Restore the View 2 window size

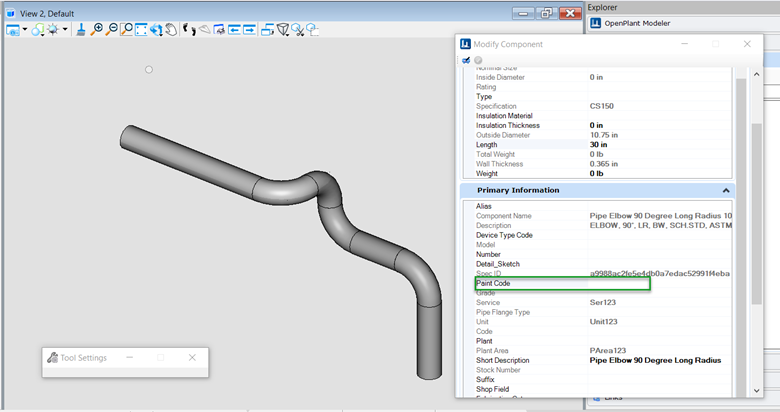547,13
